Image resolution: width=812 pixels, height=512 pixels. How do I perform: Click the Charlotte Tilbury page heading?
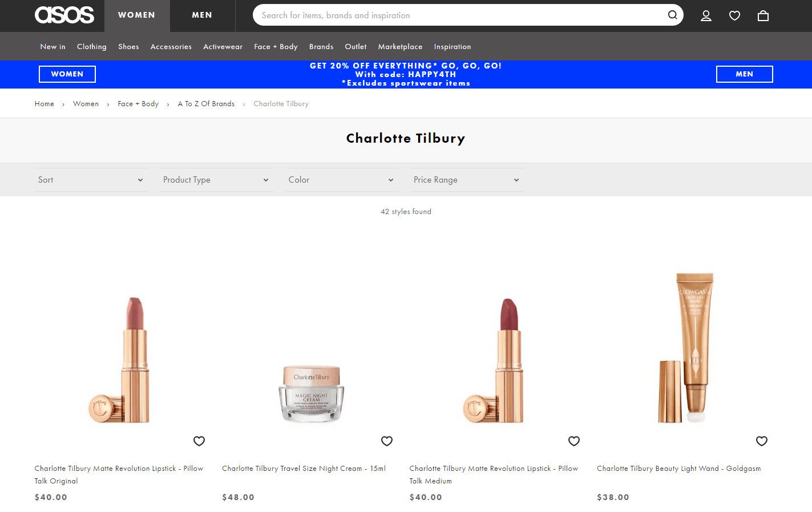[x=406, y=138]
